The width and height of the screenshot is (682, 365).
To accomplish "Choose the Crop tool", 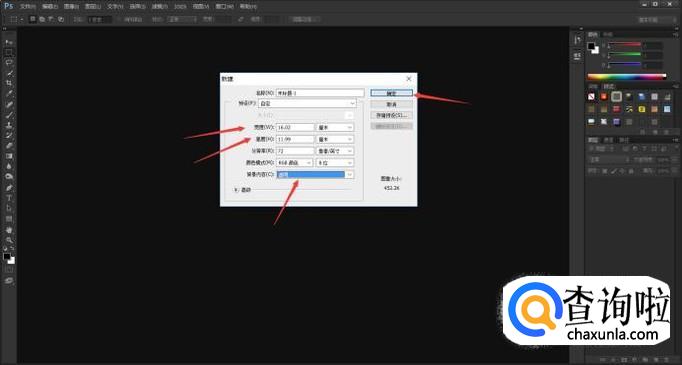I will [9, 83].
